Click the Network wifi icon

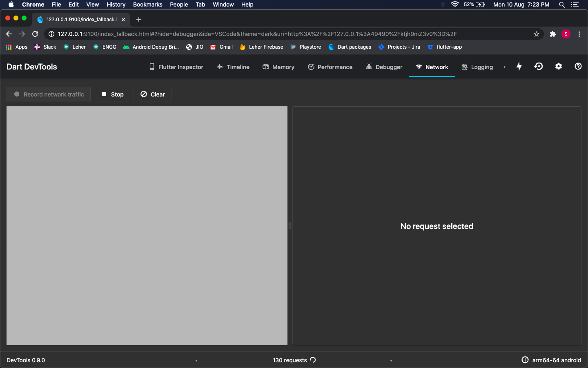click(419, 67)
